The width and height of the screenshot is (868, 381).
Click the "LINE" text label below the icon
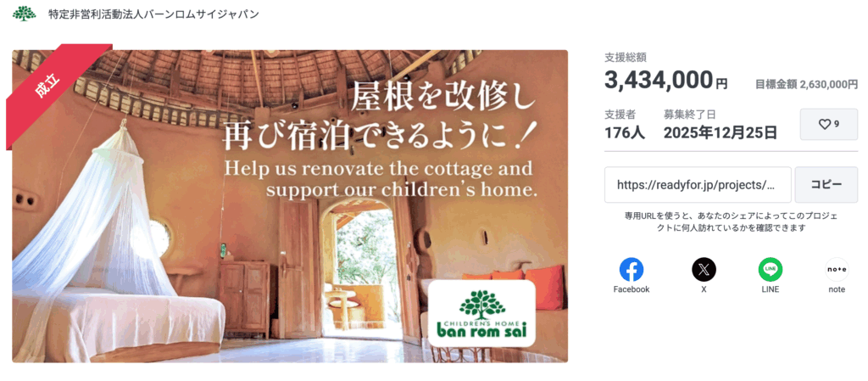coord(770,289)
